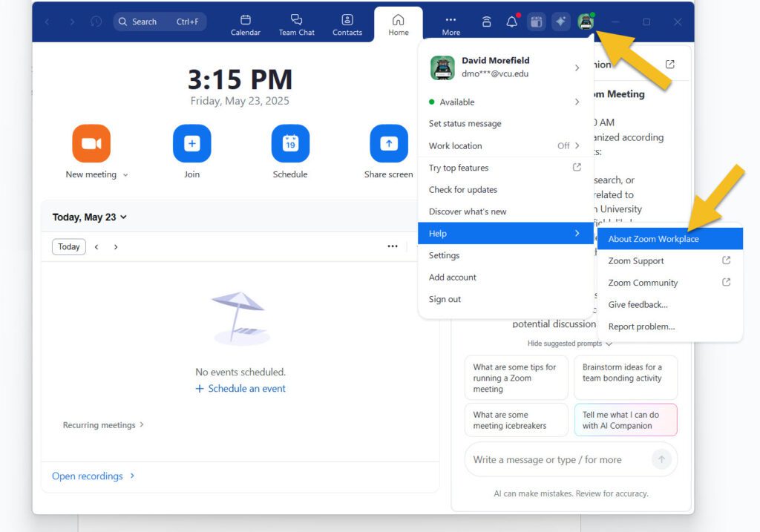The height and width of the screenshot is (532, 760).
Task: Click the orange New meeting camera icon
Action: (91, 144)
